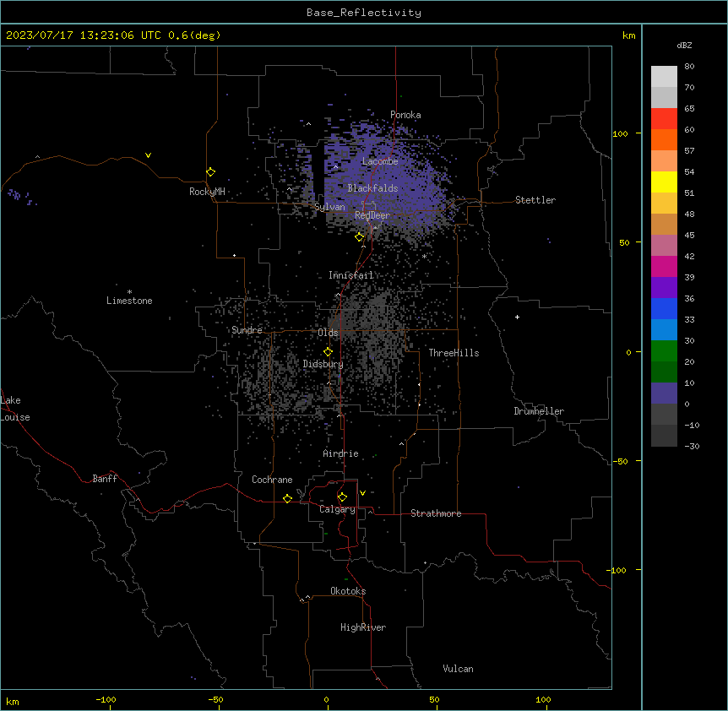
Task: Click the white asterisk marker east of Innisfail
Action: pos(424,256)
